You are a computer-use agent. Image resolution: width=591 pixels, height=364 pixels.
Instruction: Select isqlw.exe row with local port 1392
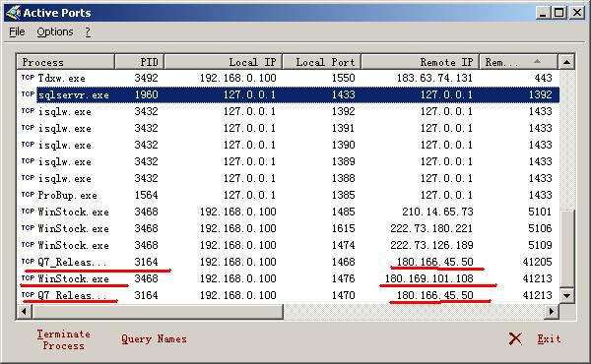[288, 111]
